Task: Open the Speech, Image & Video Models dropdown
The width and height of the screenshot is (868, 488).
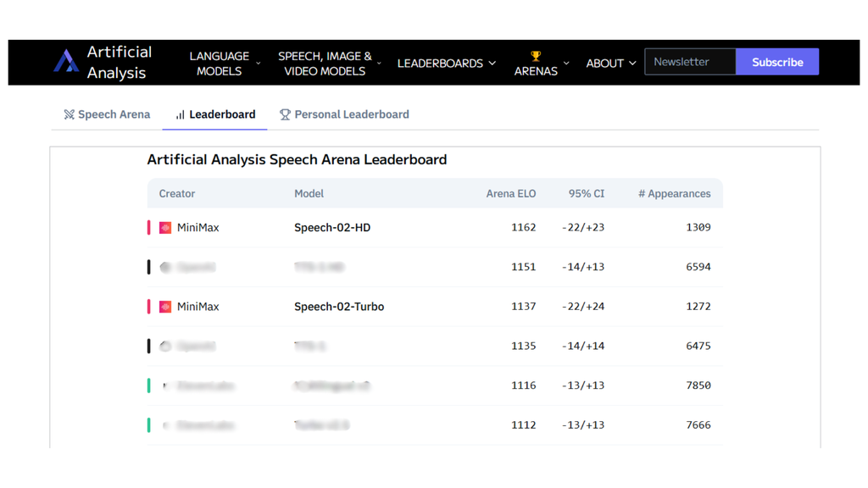Action: tap(330, 63)
